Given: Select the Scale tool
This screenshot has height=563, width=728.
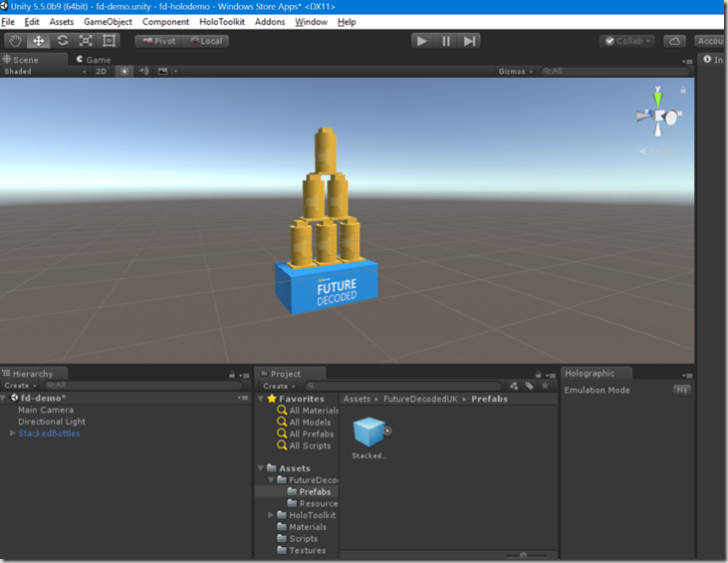Looking at the screenshot, I should [86, 41].
